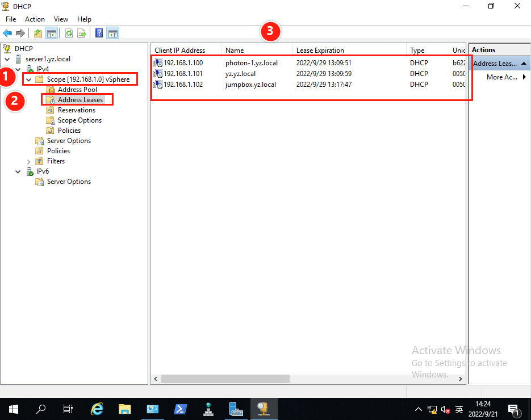Select Address Pool in the tree

point(77,90)
